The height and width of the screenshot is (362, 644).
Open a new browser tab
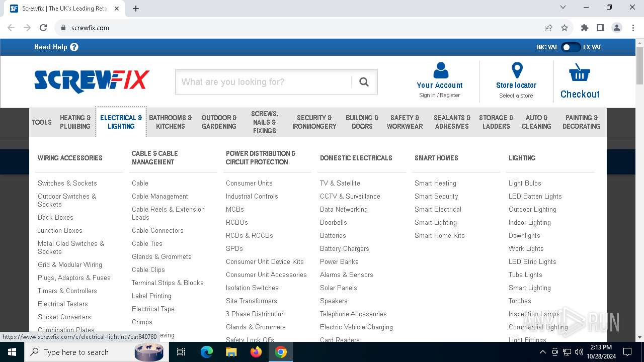[136, 9]
